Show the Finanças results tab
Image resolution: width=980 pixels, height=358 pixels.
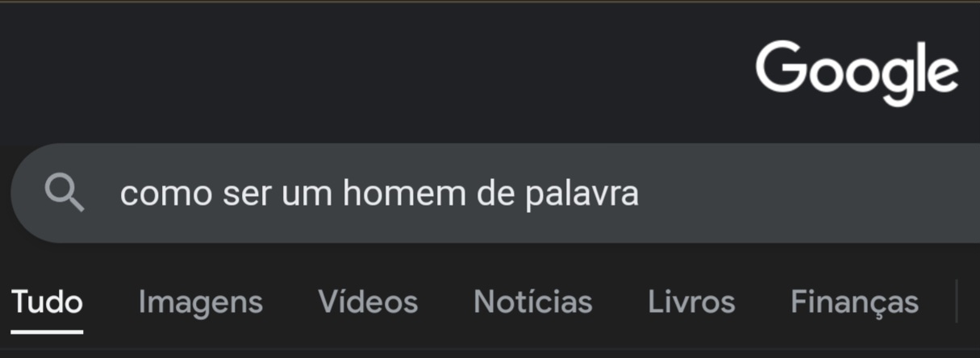(x=854, y=303)
